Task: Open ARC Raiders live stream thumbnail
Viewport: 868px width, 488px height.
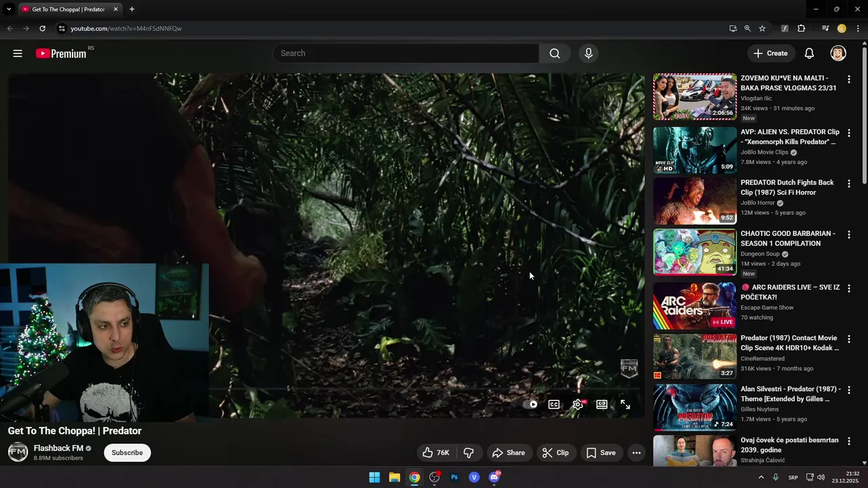Action: (694, 306)
